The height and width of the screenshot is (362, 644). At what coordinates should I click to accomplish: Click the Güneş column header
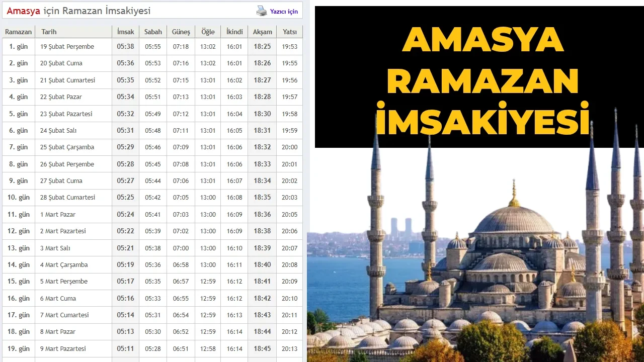[181, 31]
